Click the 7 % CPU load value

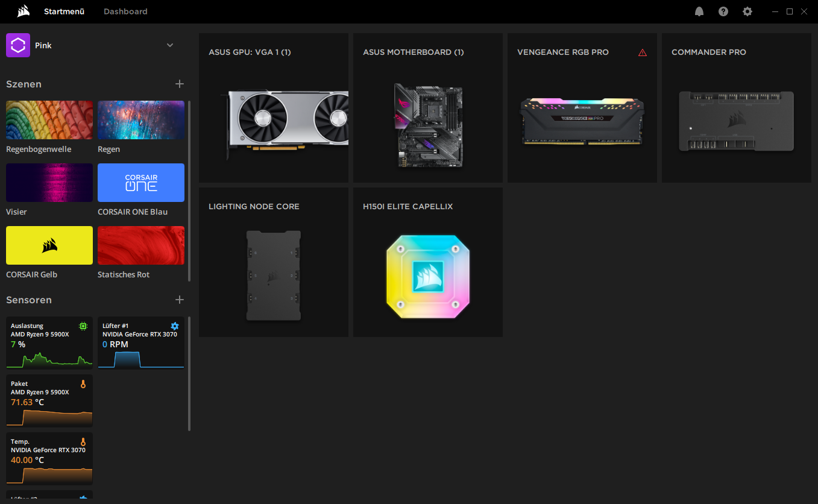click(18, 344)
